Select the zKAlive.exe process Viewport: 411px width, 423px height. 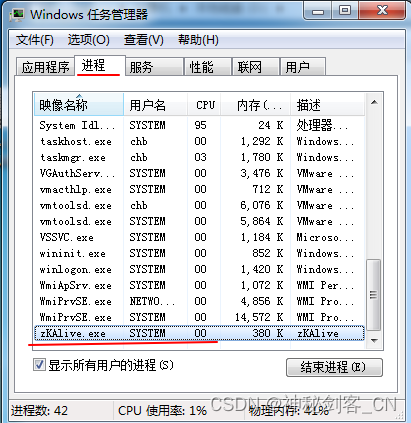click(199, 333)
